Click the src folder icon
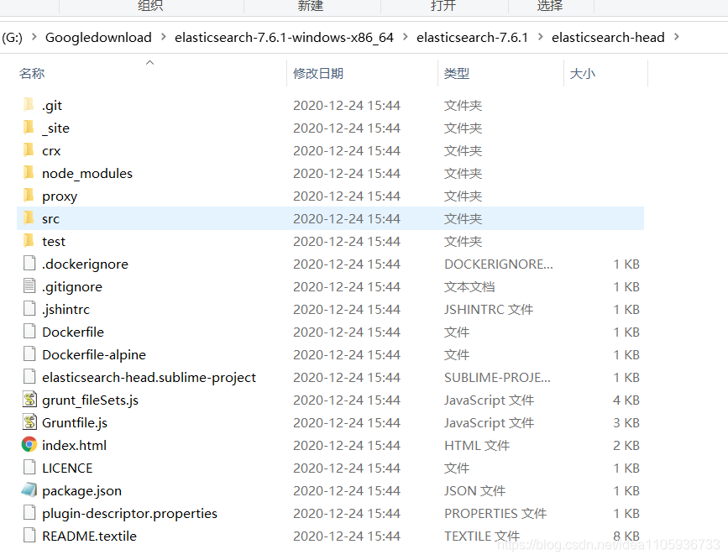728x560 pixels. click(x=29, y=218)
